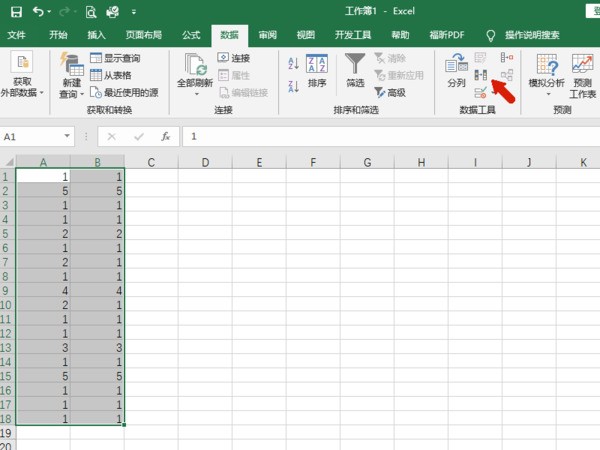Click the Sort A to Z icon

click(293, 63)
